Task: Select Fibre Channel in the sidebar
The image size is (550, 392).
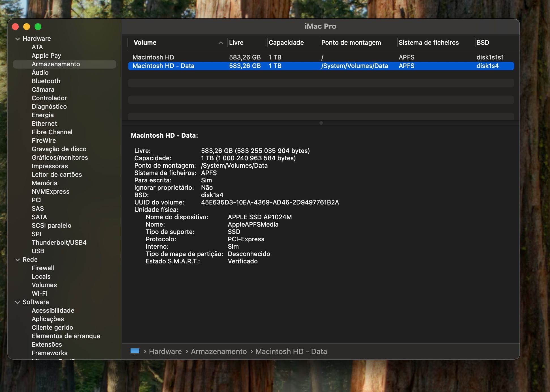Action: [x=52, y=132]
